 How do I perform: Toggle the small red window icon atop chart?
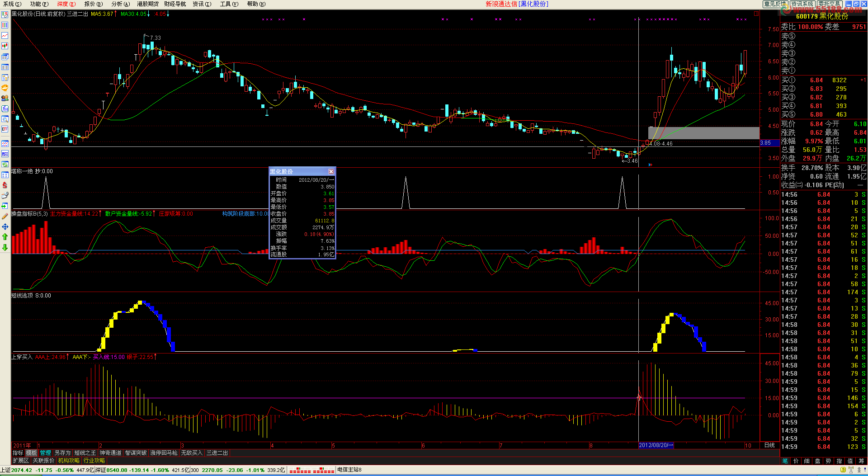point(756,14)
